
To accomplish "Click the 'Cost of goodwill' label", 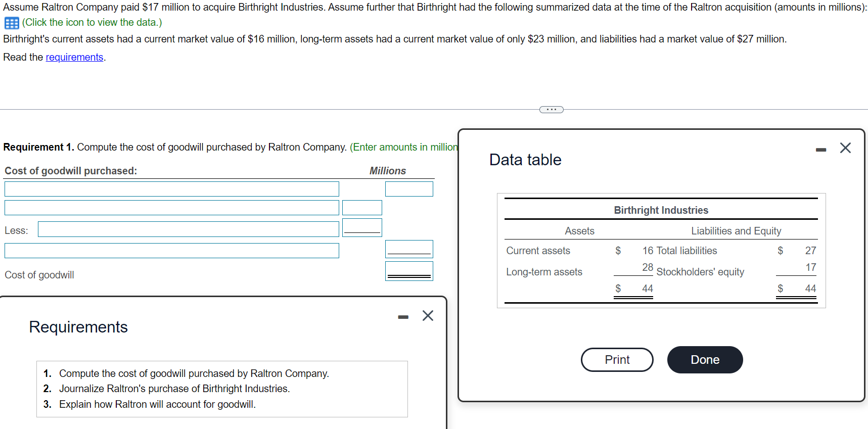I will pos(39,275).
